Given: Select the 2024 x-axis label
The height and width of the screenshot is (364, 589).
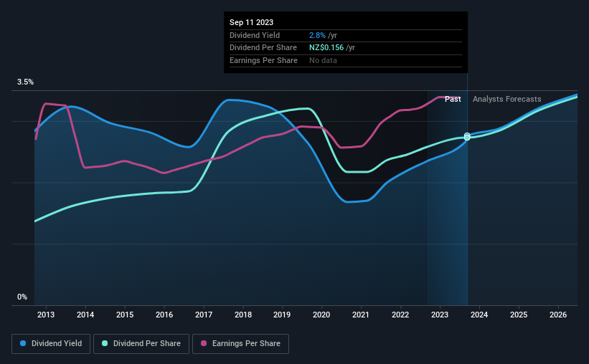Looking at the screenshot, I should [x=479, y=315].
